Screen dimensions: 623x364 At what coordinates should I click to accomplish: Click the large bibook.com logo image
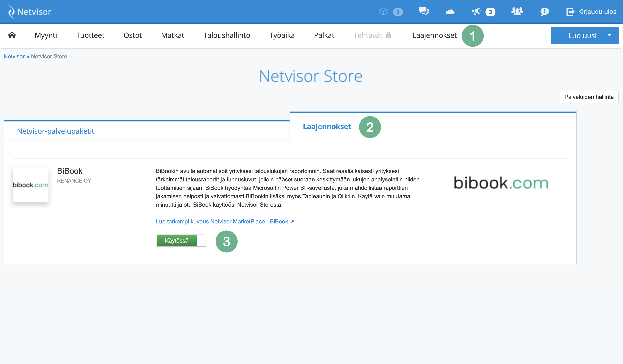pyautogui.click(x=501, y=183)
